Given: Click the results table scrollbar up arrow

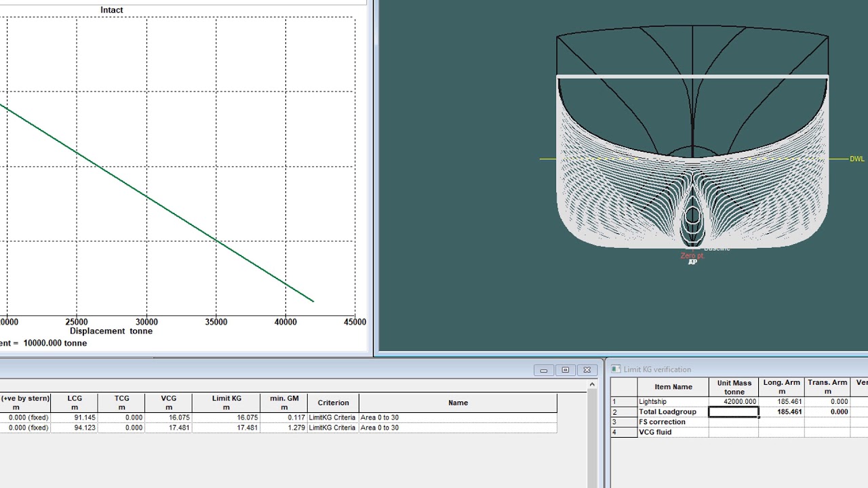Looking at the screenshot, I should tap(592, 384).
